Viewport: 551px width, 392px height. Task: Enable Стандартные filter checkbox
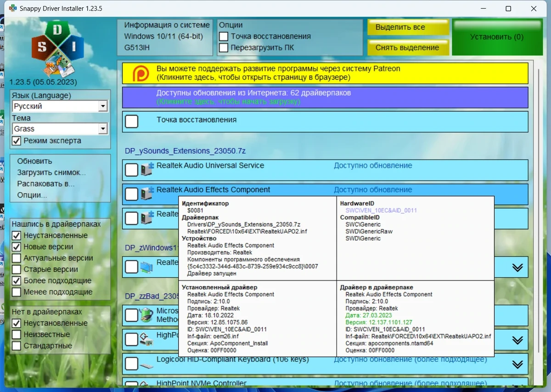(17, 346)
